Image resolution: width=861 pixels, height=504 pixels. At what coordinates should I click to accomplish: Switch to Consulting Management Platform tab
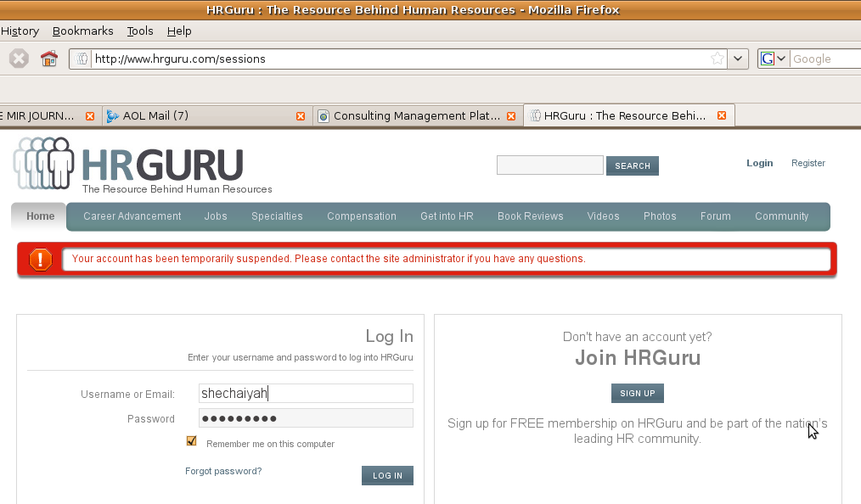click(x=417, y=115)
